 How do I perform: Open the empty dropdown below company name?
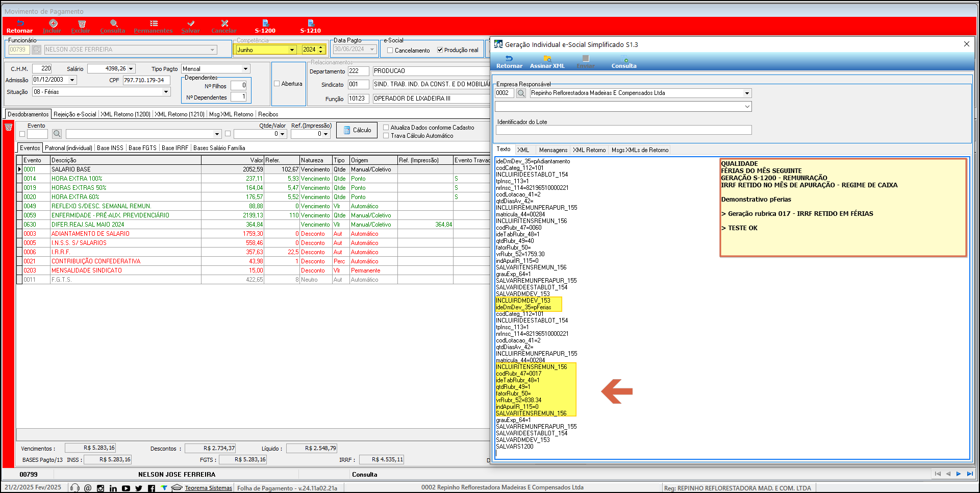[747, 107]
